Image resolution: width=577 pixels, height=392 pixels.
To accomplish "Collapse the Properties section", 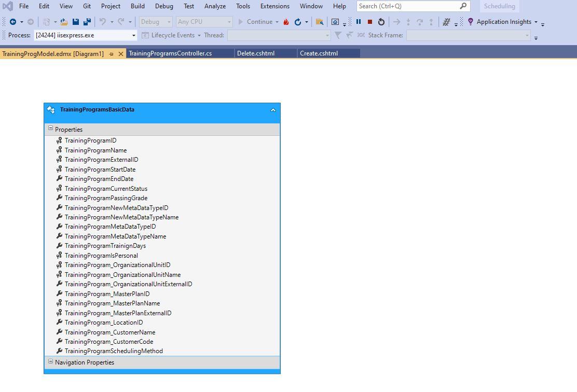I will 50,128.
